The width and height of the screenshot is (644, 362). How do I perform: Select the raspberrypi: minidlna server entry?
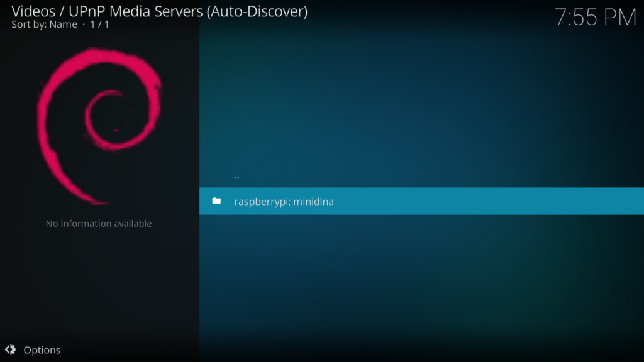pyautogui.click(x=421, y=201)
